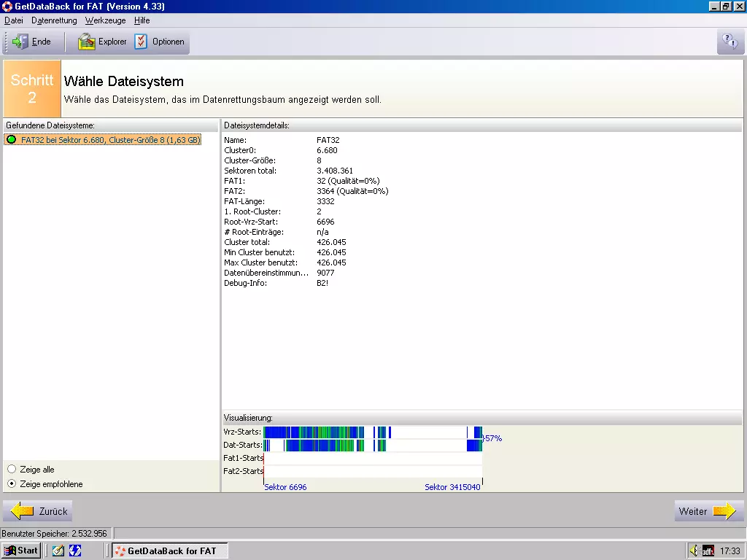The height and width of the screenshot is (560, 747).
Task: Click the # Root-Einträge value n/a
Action: pyautogui.click(x=322, y=232)
